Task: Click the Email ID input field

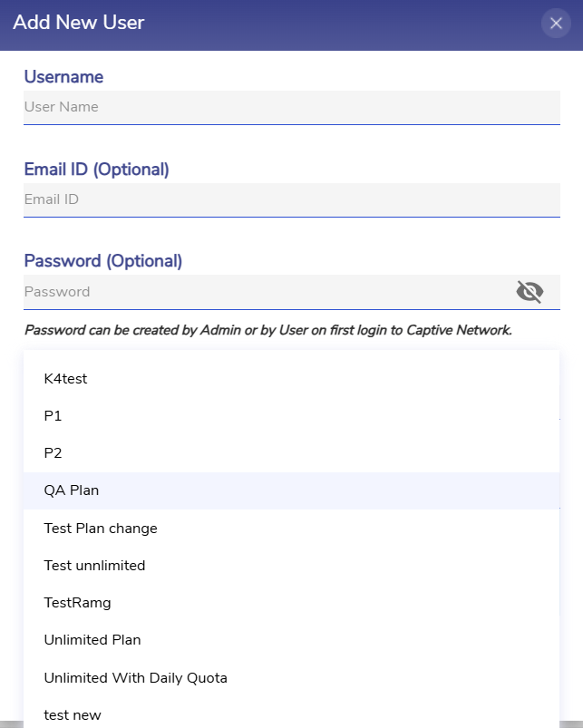Action: (x=291, y=199)
